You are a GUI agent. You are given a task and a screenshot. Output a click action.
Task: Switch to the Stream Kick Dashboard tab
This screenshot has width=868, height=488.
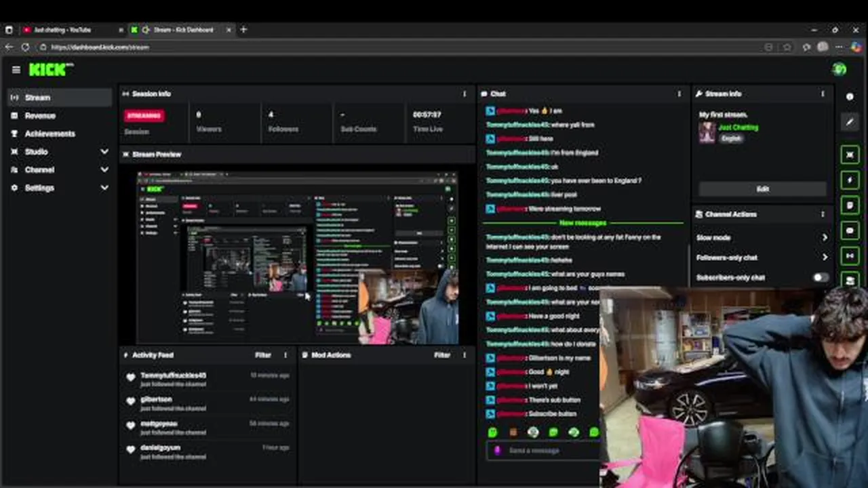coord(183,30)
